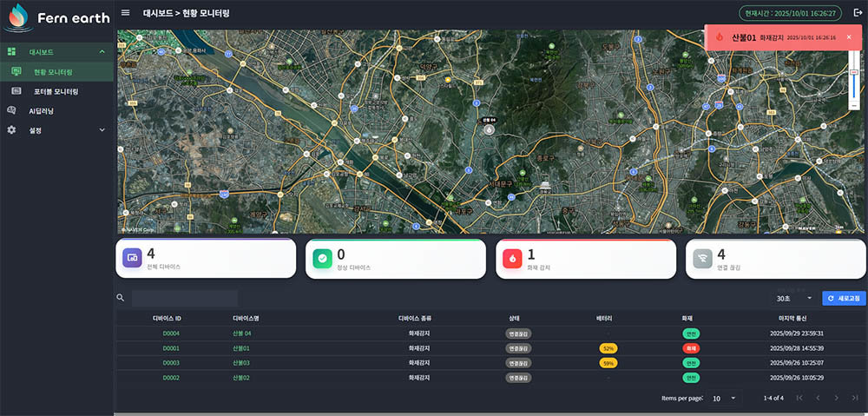Collapse the 대시보드 sidebar section
Image resolution: width=868 pixels, height=416 pixels.
tap(102, 52)
